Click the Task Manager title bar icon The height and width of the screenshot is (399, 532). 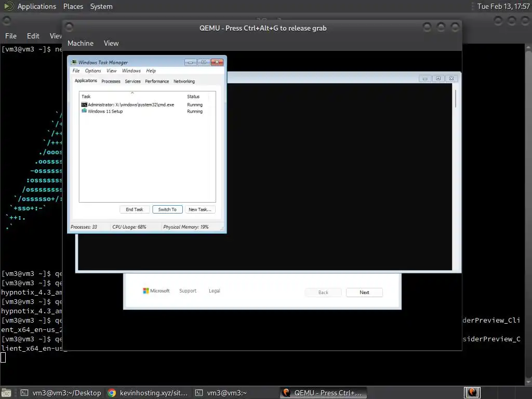pyautogui.click(x=74, y=62)
